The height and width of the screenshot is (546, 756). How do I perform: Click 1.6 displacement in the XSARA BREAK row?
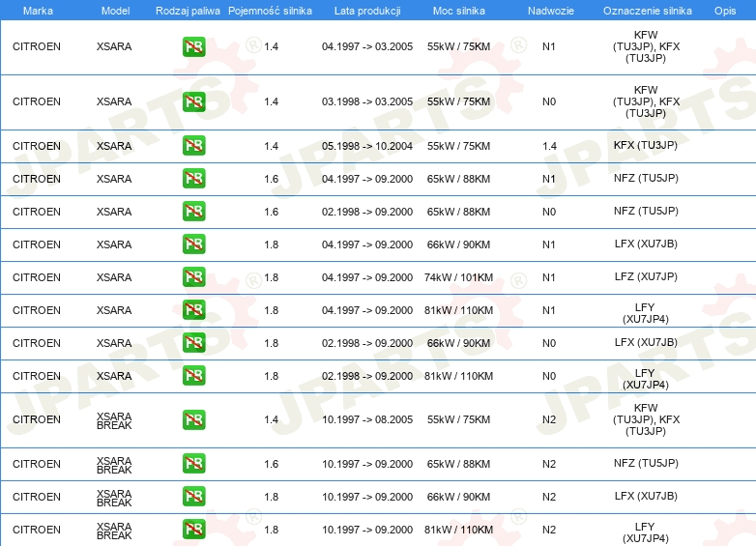click(x=272, y=464)
